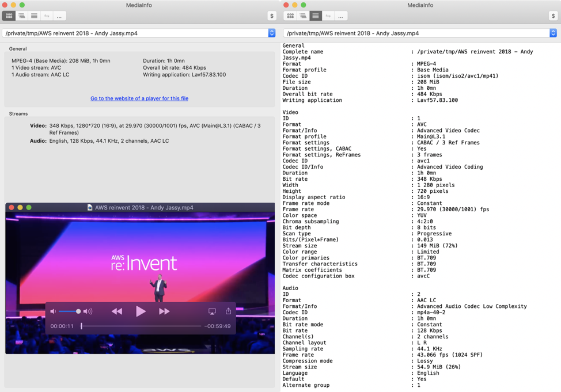
Task: Click the export arrows icon in the right toolbar
Action: (328, 16)
